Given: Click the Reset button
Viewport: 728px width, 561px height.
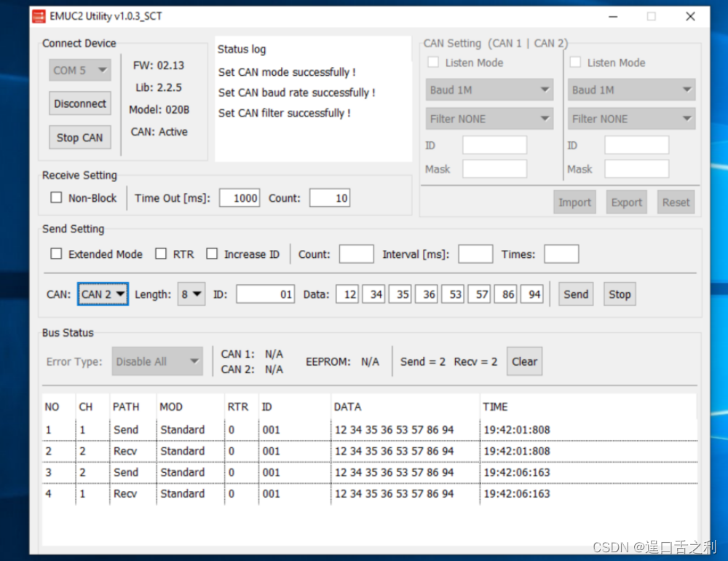Looking at the screenshot, I should [x=676, y=203].
